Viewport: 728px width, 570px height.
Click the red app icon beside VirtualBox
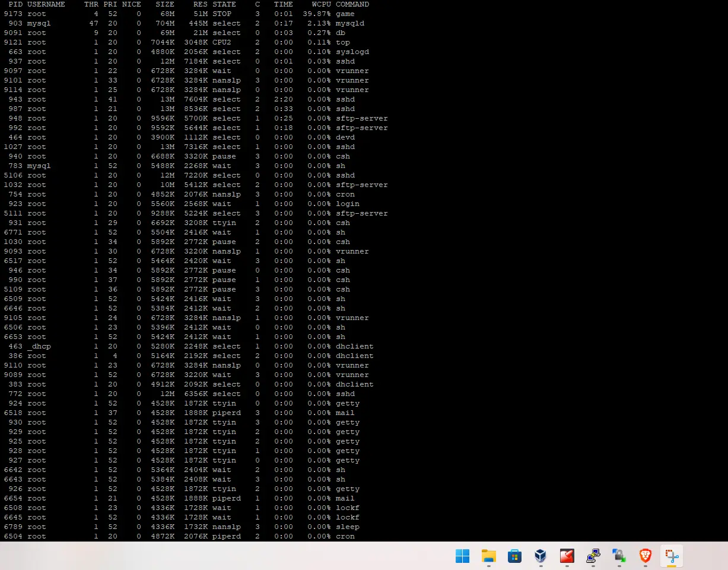[x=567, y=556]
